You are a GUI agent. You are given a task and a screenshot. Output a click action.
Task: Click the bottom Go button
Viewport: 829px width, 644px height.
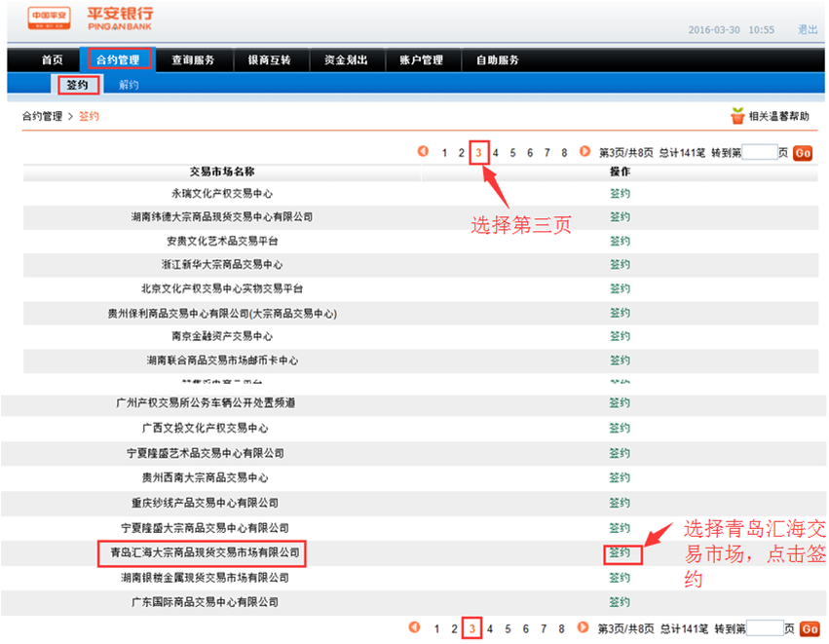click(810, 628)
